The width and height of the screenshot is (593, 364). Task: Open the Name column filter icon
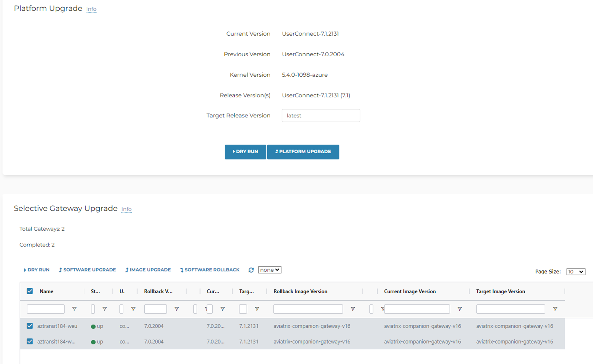74,309
